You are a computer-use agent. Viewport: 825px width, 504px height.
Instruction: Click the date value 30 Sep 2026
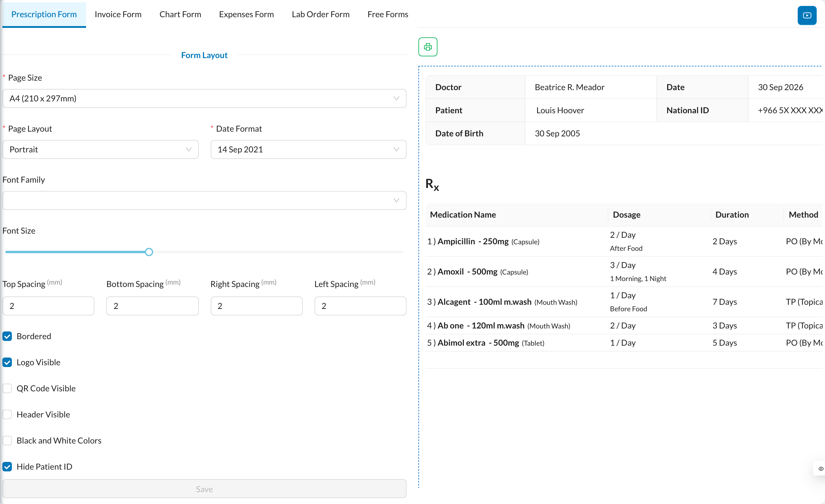coord(780,87)
